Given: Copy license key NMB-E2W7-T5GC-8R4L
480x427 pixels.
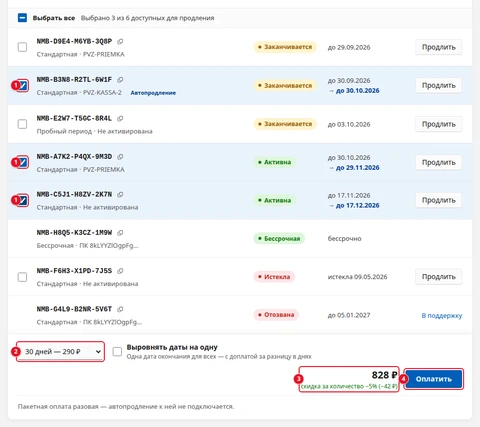Looking at the screenshot, I should 120,118.
